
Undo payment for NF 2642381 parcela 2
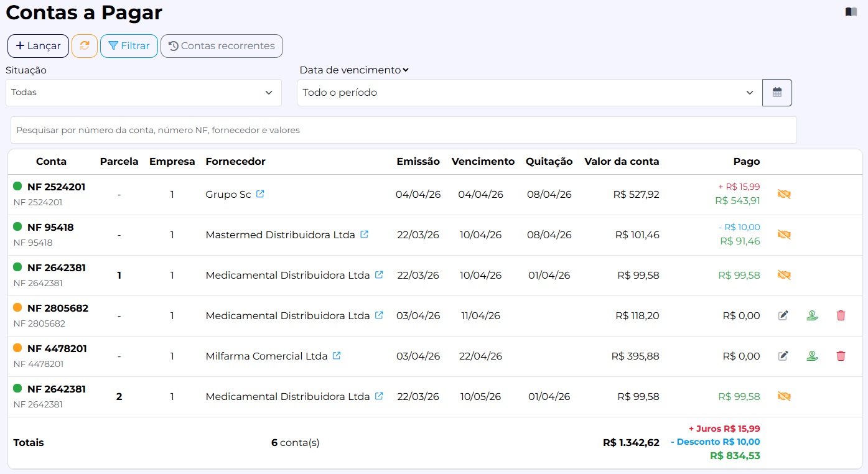click(x=784, y=396)
